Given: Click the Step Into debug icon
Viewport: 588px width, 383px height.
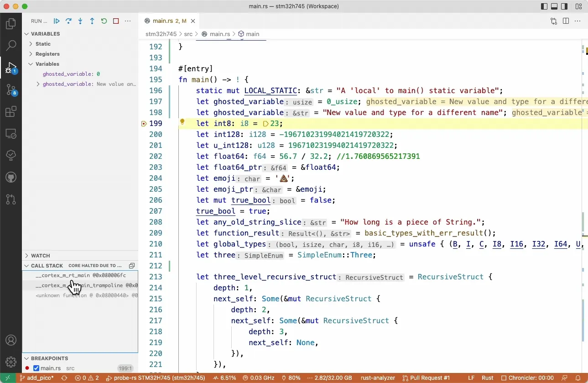Looking at the screenshot, I should pyautogui.click(x=80, y=21).
